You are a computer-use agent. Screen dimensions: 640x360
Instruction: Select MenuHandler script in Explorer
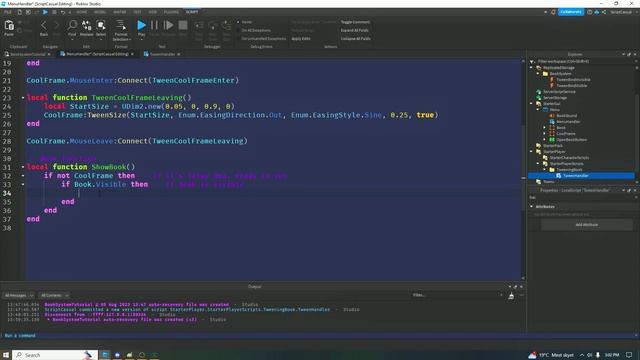568,122
